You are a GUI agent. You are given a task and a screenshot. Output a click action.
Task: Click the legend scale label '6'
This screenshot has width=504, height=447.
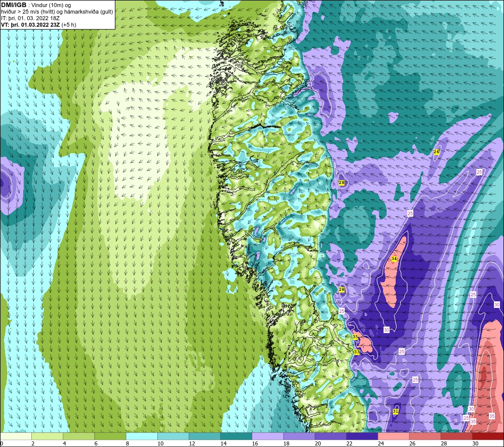point(96,443)
